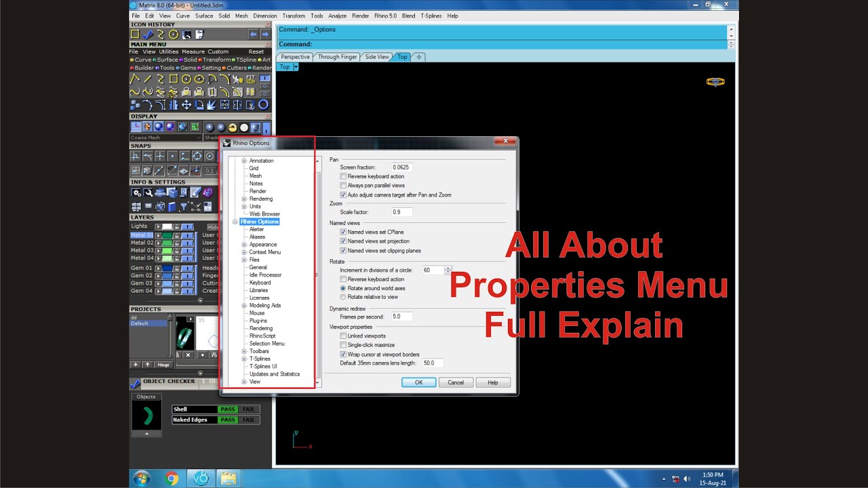Enable Reverse keyboard action under Pan
Viewport: 868px width, 488px height.
coord(343,176)
